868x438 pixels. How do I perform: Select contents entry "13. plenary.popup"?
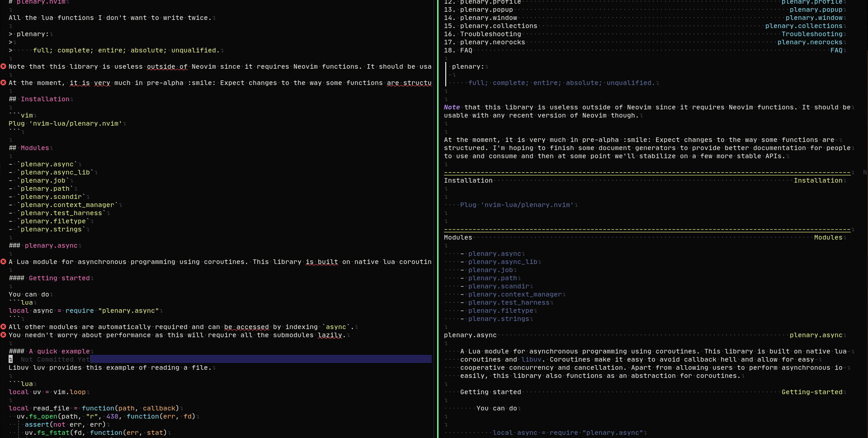tap(478, 9)
